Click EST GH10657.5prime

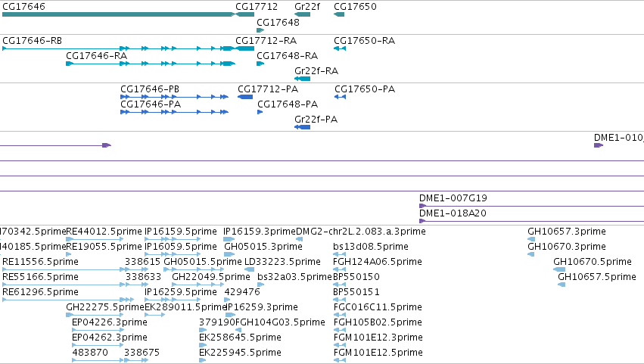pos(597,277)
